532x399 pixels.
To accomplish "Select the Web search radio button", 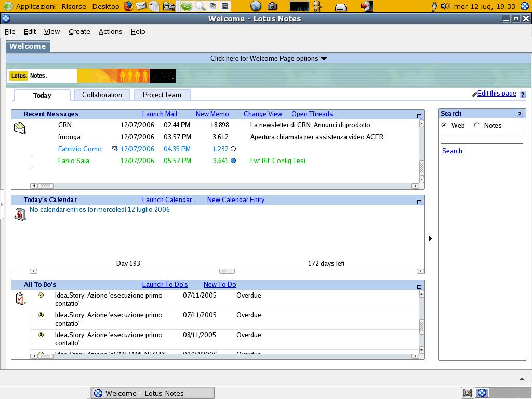I will point(444,125).
